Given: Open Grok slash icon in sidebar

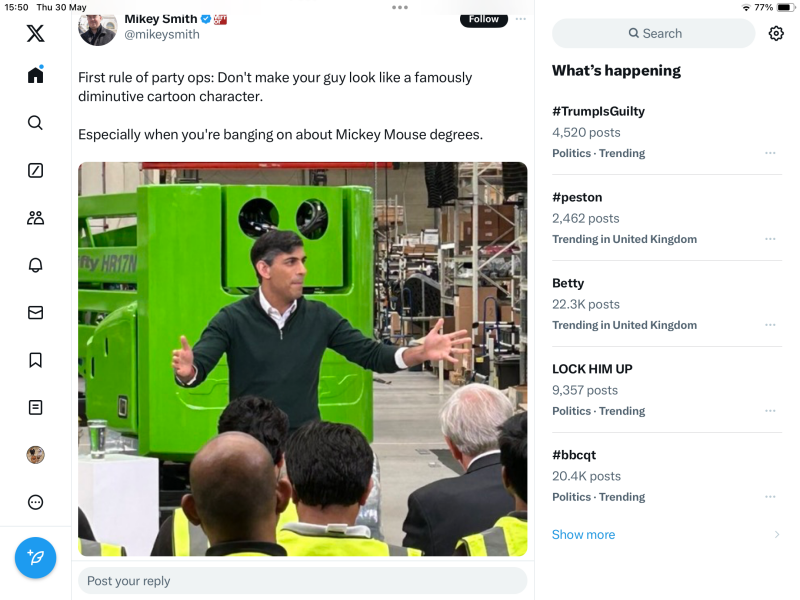Looking at the screenshot, I should 35,170.
